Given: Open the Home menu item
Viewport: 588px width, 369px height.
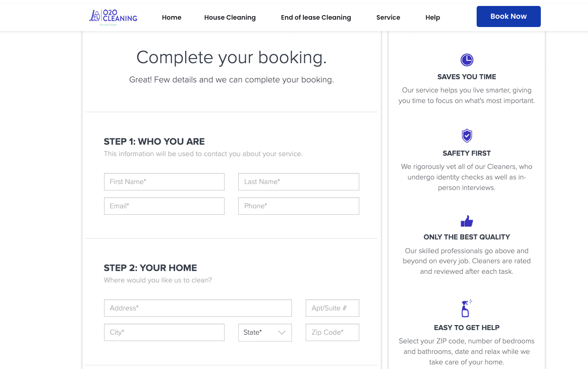Looking at the screenshot, I should pyautogui.click(x=171, y=17).
